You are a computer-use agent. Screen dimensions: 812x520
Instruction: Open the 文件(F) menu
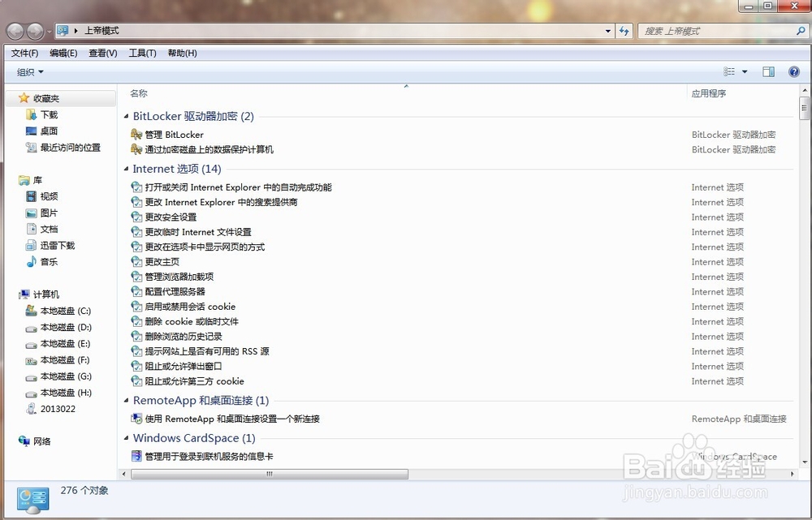click(x=25, y=53)
